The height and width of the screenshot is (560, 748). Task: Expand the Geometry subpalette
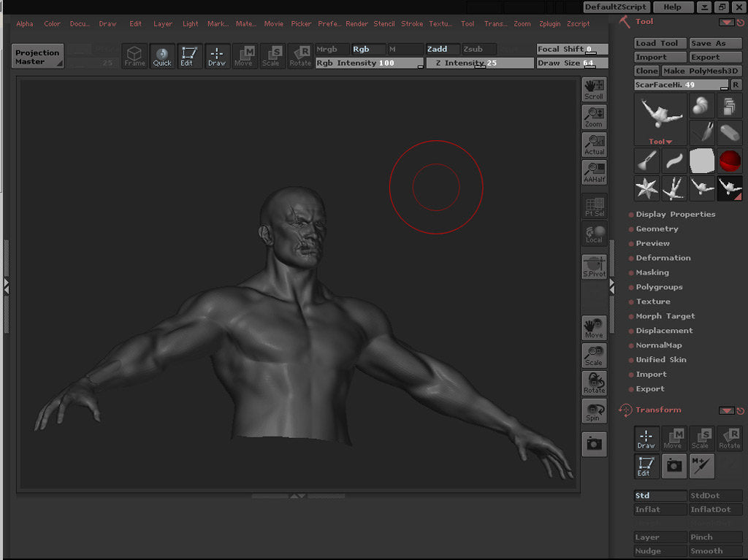coord(657,229)
